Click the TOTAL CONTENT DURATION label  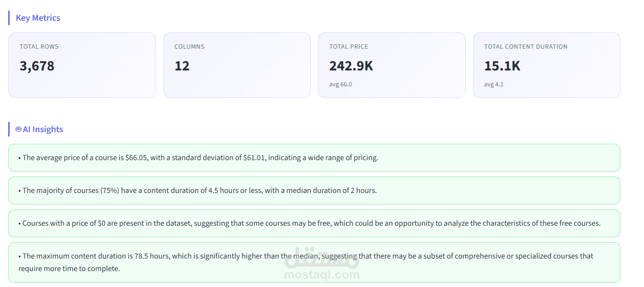(x=526, y=47)
